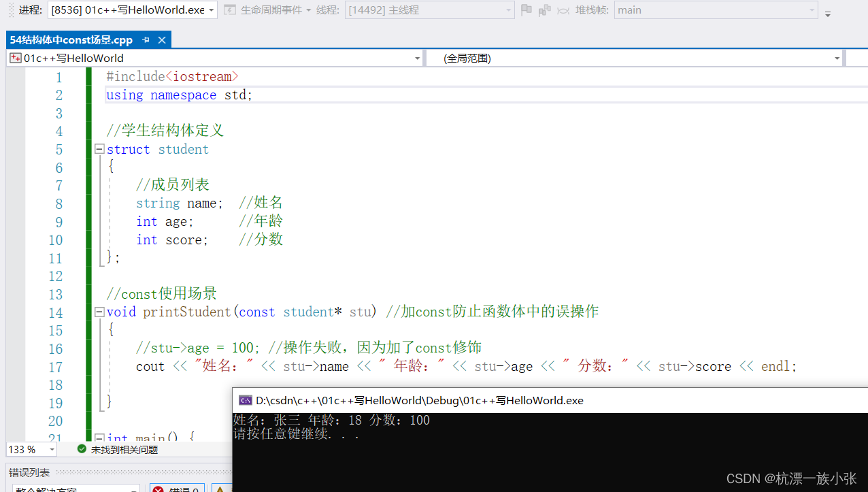The image size is (868, 492).
Task: Click console text 请按任意键继续
Action: [x=296, y=433]
